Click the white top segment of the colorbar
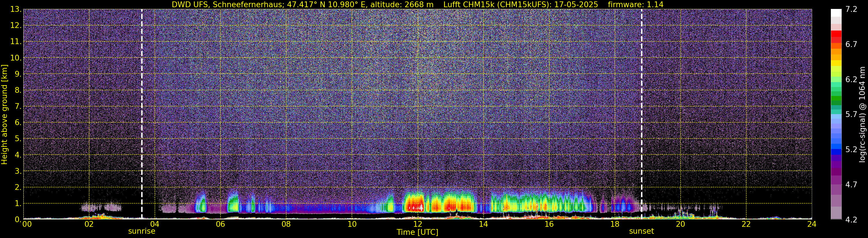This screenshot has height=238, width=868. coord(836,13)
